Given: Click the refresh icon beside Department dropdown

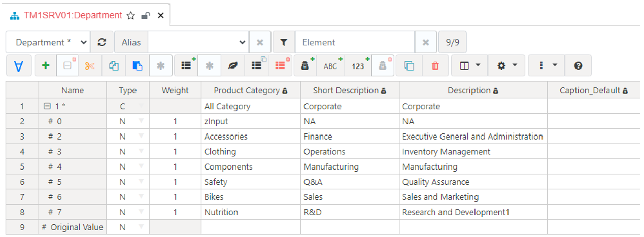Looking at the screenshot, I should click(102, 43).
